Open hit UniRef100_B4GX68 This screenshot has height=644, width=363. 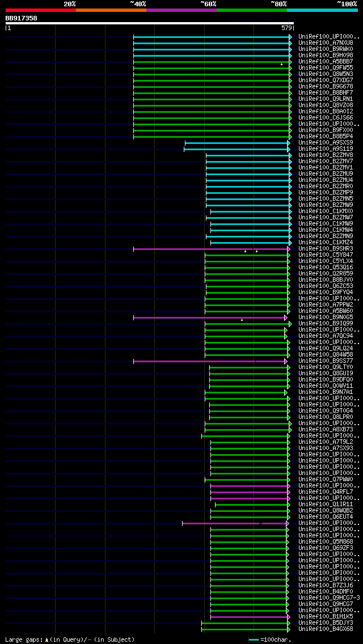(x=326, y=629)
